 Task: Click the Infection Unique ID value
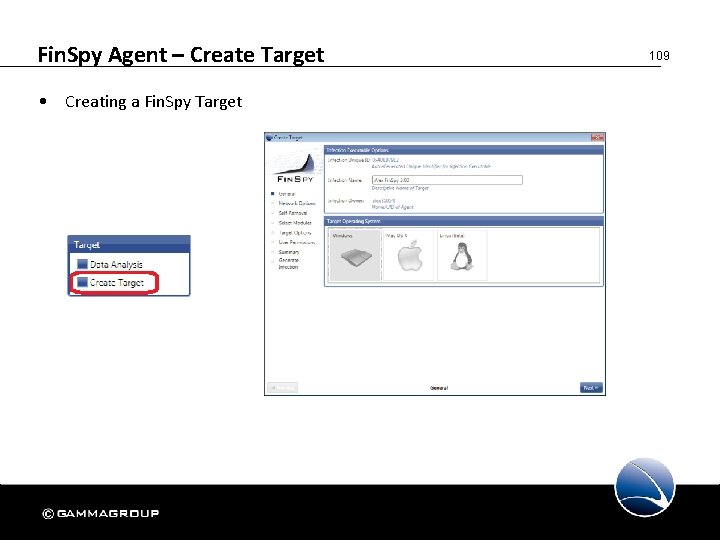(x=385, y=160)
